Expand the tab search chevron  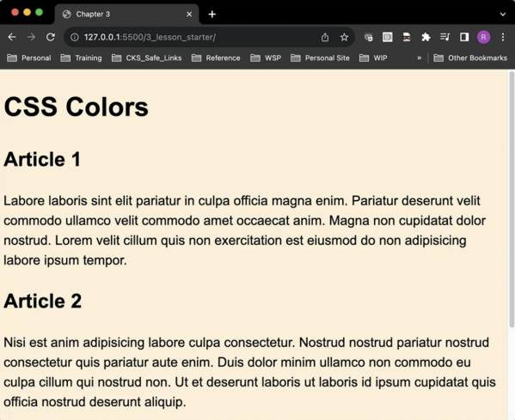click(503, 14)
